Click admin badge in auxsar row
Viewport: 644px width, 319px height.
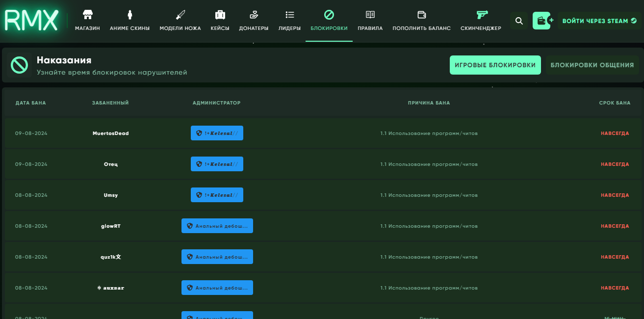click(x=217, y=288)
